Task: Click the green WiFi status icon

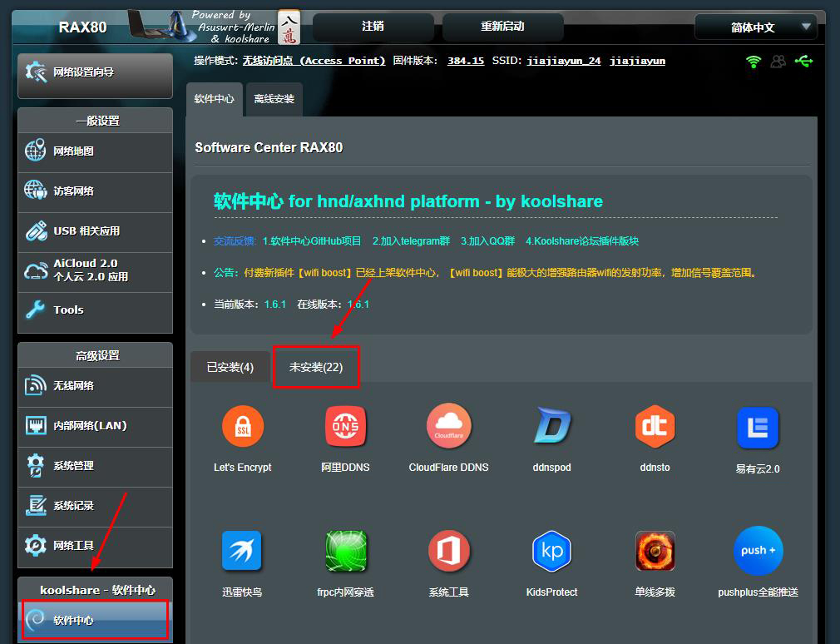Action: tap(754, 62)
